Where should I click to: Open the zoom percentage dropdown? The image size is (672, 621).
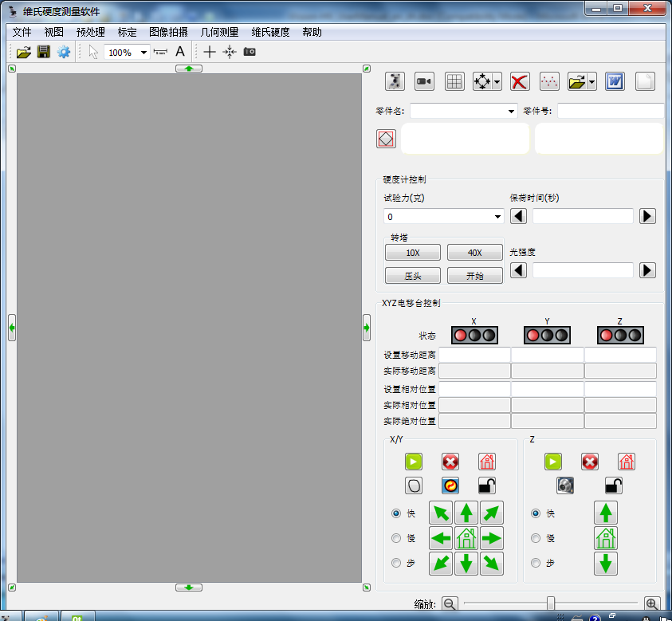click(145, 51)
